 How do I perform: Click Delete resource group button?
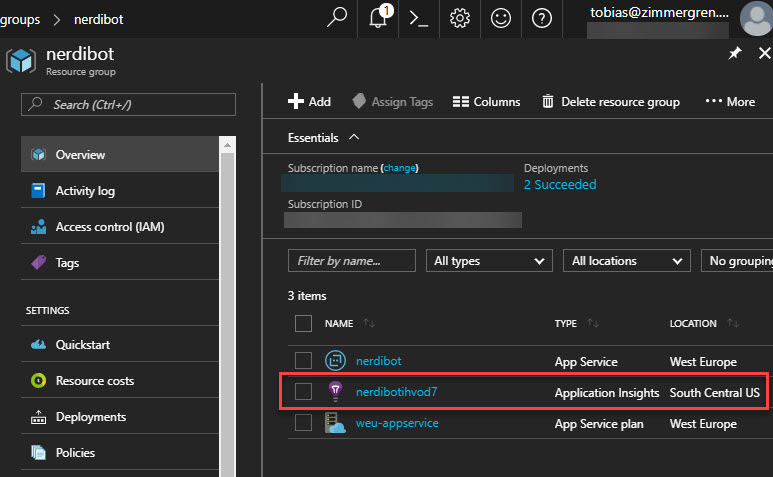[x=611, y=102]
